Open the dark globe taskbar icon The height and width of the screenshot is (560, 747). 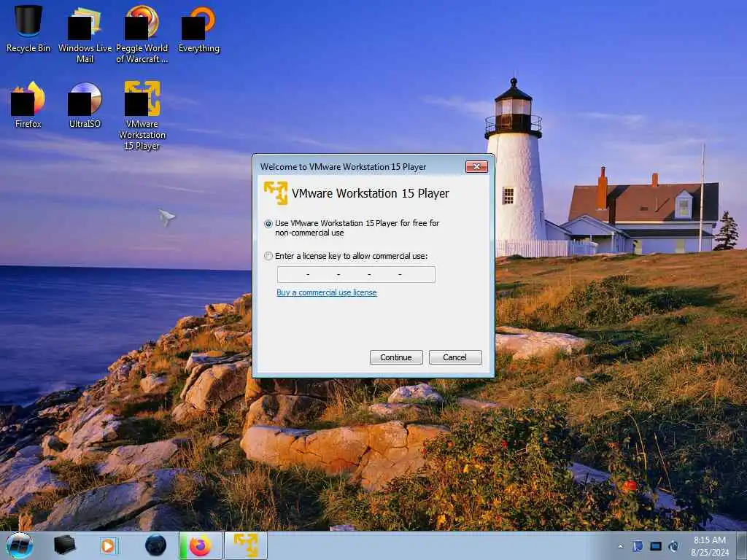(x=155, y=545)
